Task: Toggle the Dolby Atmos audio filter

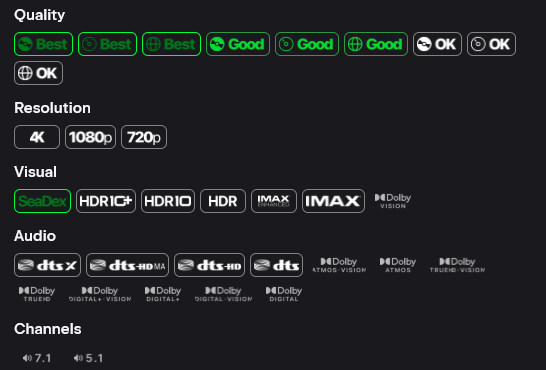Action: (x=398, y=265)
